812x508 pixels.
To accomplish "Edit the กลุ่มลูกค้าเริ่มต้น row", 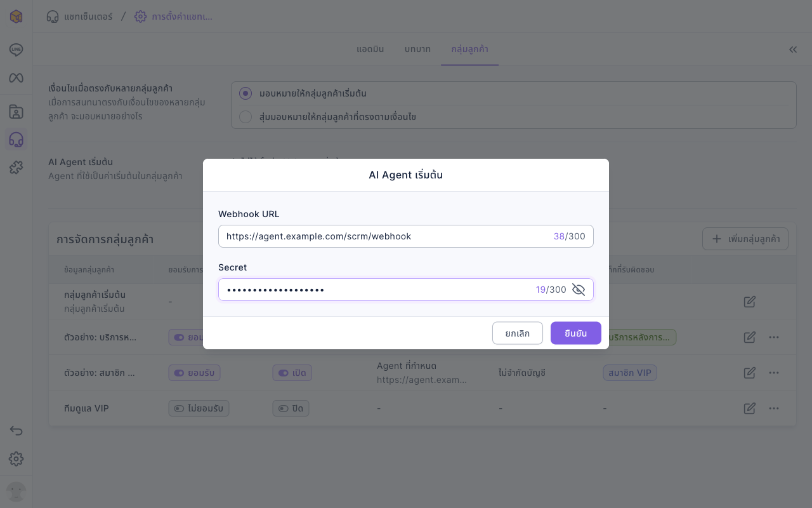I will 749,302.
